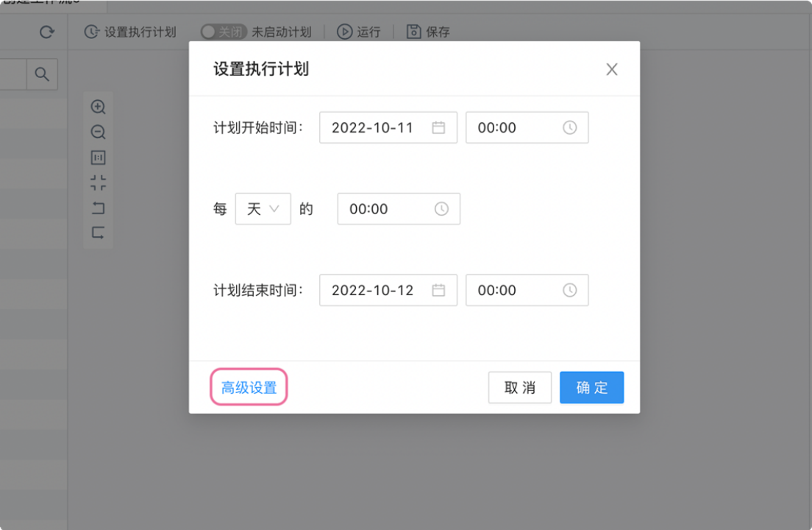
Task: Click the zoom out magnifier icon
Action: coord(98,132)
